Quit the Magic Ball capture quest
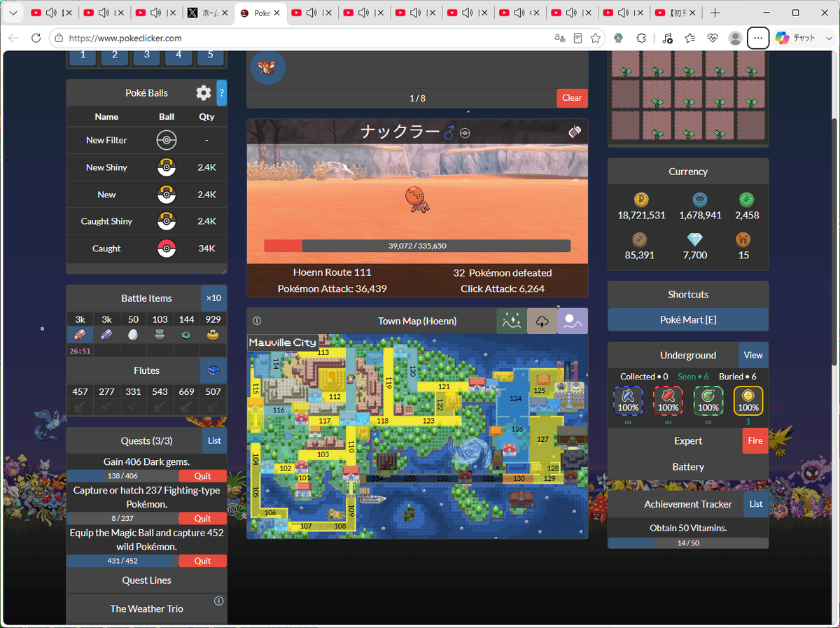Image resolution: width=840 pixels, height=628 pixels. [x=202, y=561]
